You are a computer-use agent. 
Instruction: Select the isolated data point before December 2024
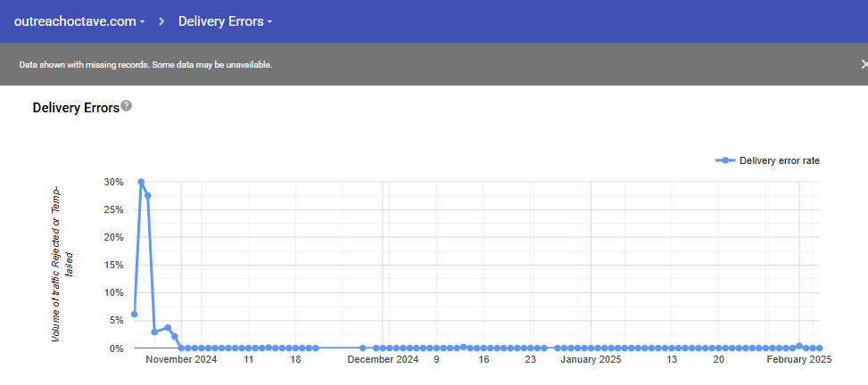coord(362,348)
